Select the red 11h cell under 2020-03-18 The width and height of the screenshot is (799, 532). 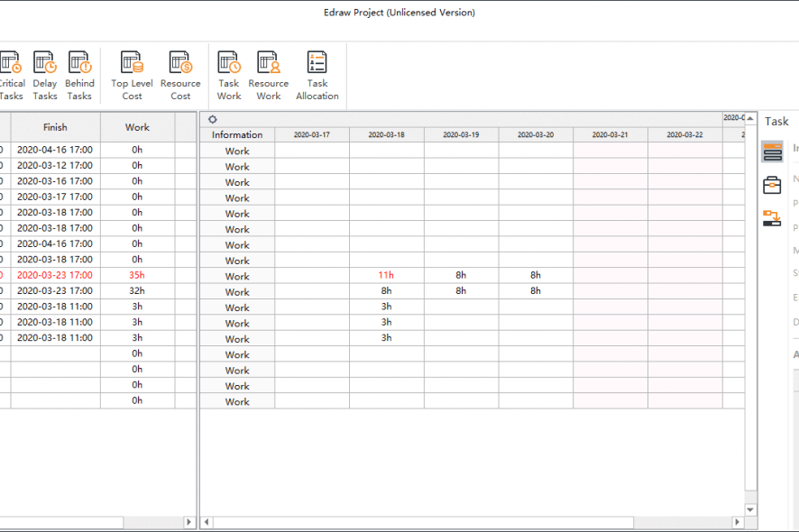click(386, 275)
